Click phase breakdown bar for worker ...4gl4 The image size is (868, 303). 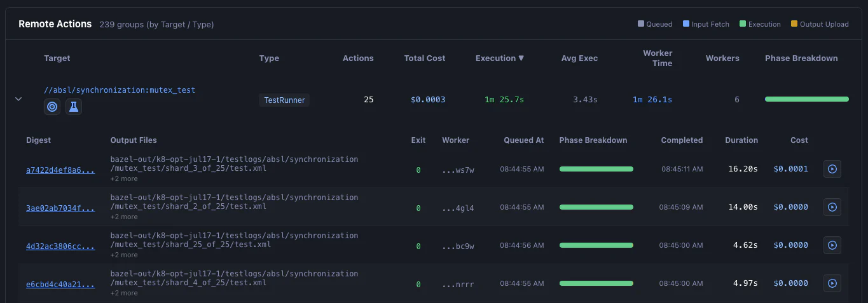click(x=596, y=207)
